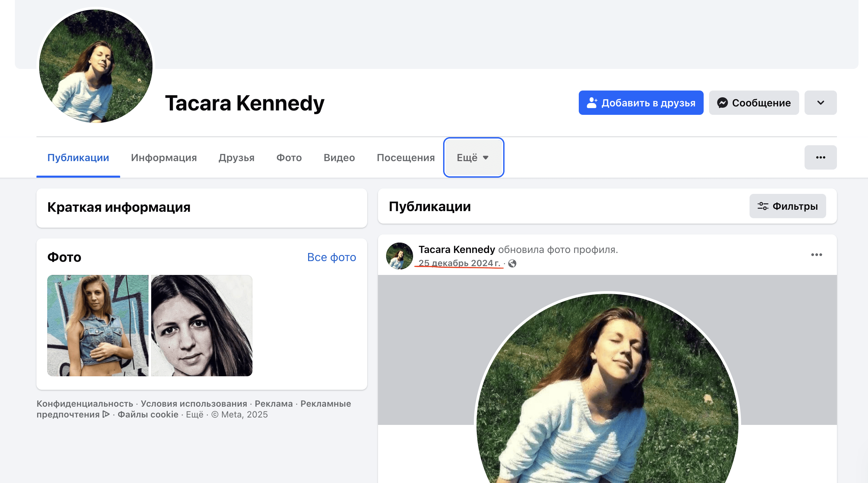Screen dimensions: 868x483
Task: Click the large profile picture at top
Action: [x=96, y=66]
